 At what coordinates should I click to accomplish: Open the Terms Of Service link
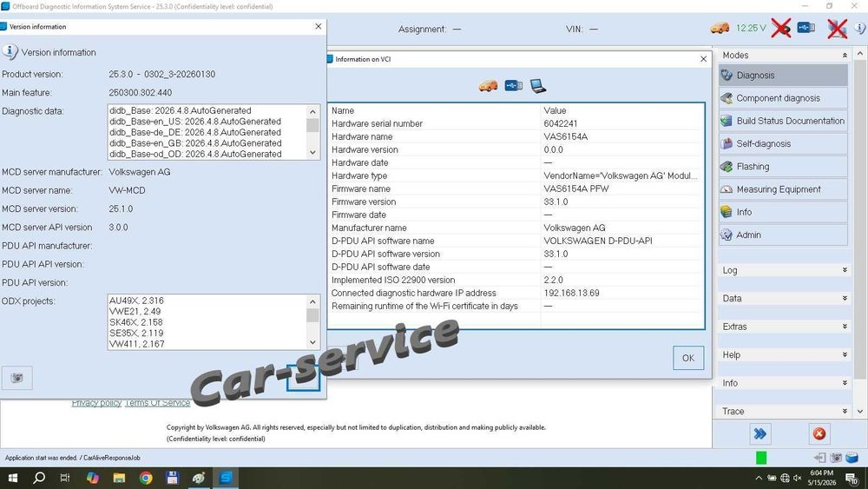click(x=158, y=403)
